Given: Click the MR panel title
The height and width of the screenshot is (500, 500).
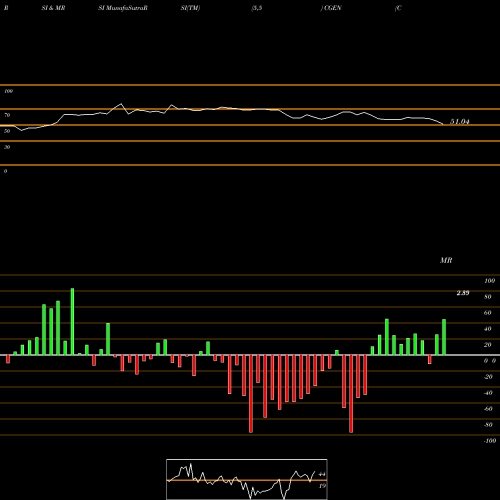Looking at the screenshot, I should (x=446, y=260).
